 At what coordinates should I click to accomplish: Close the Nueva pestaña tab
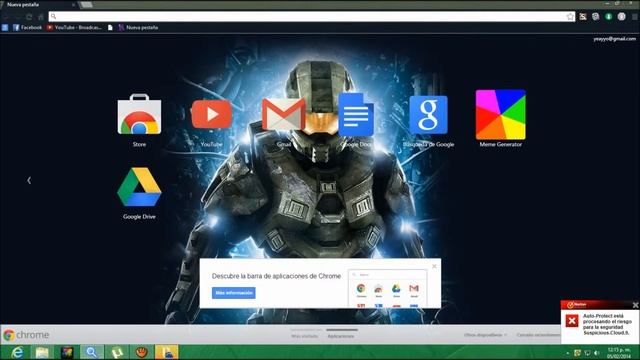pyautogui.click(x=73, y=4)
